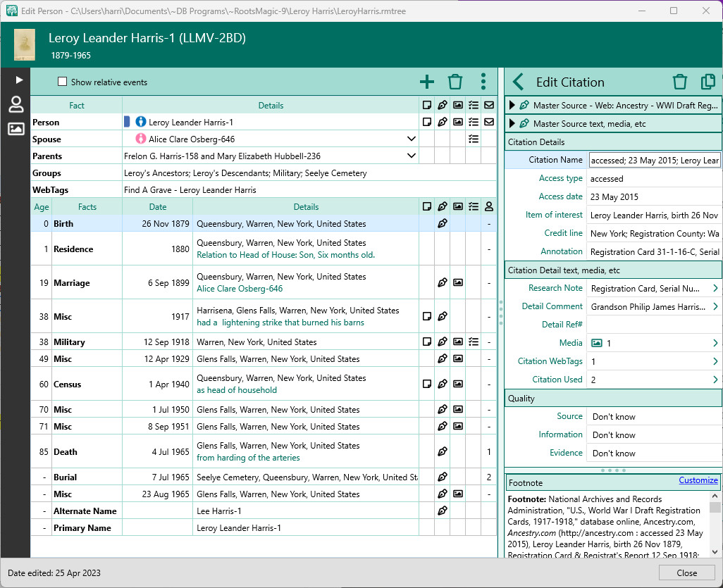Screen dimensions: 723x588
Task: Open the Spouse dropdown for Alice Clare Osberg
Action: (412, 139)
